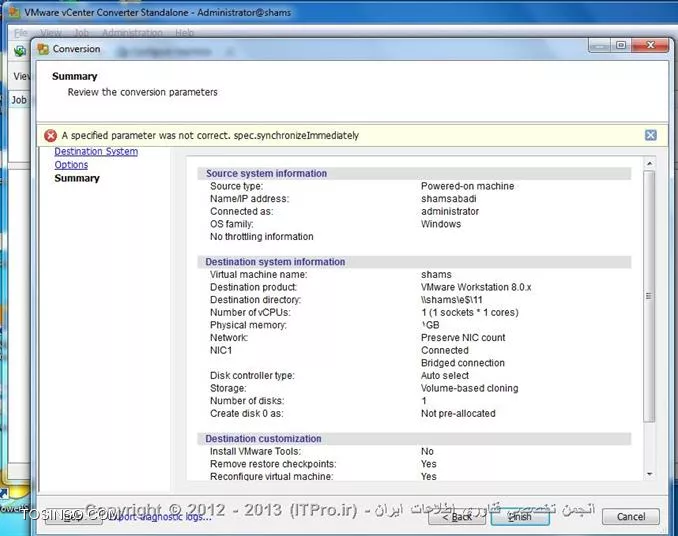Minimize the Conversion dialog
This screenshot has height=536, width=678.
599,45
